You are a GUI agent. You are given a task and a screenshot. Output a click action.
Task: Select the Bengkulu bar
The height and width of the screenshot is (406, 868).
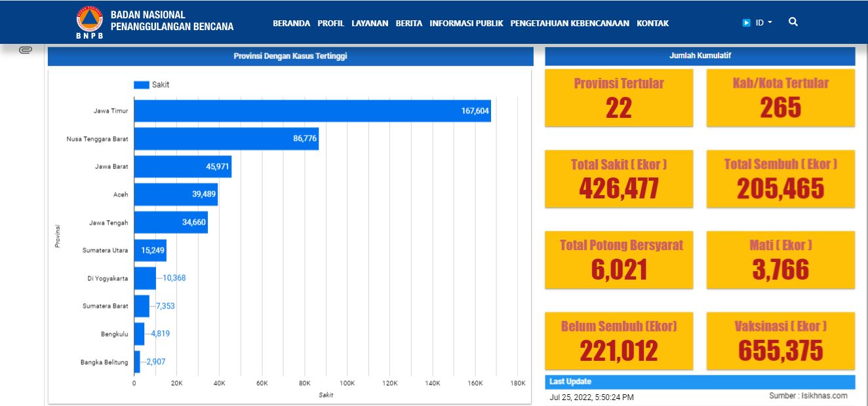139,334
